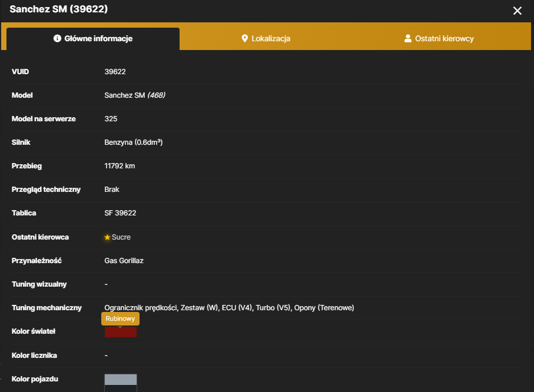This screenshot has height=392, width=534.
Task: Click the Przebieg row label
Action: (26, 166)
